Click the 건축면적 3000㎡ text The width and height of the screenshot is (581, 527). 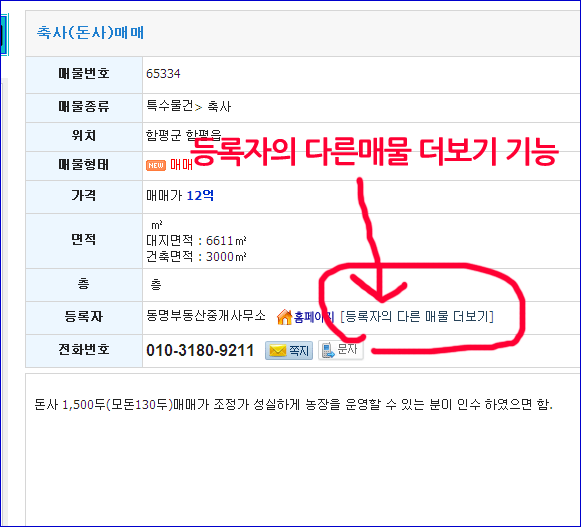pyautogui.click(x=196, y=256)
